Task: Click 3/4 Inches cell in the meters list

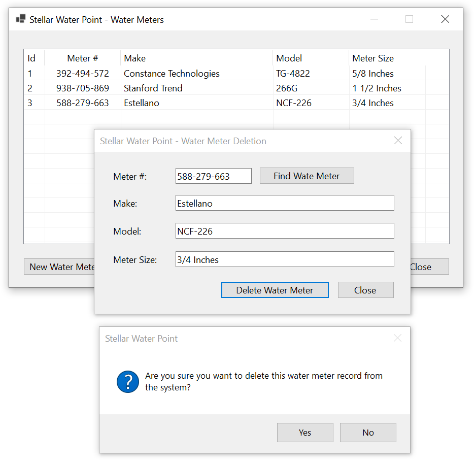Action: [373, 103]
